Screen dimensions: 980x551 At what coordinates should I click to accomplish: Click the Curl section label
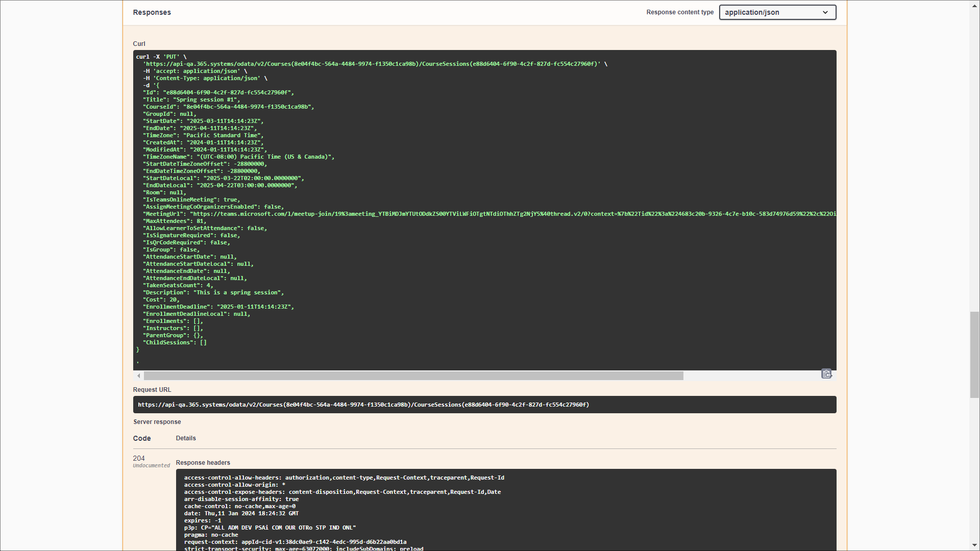(x=139, y=44)
